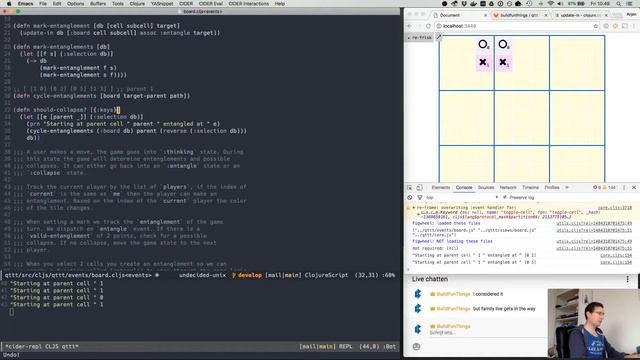Open the Emacs File menu

(x=43, y=4)
